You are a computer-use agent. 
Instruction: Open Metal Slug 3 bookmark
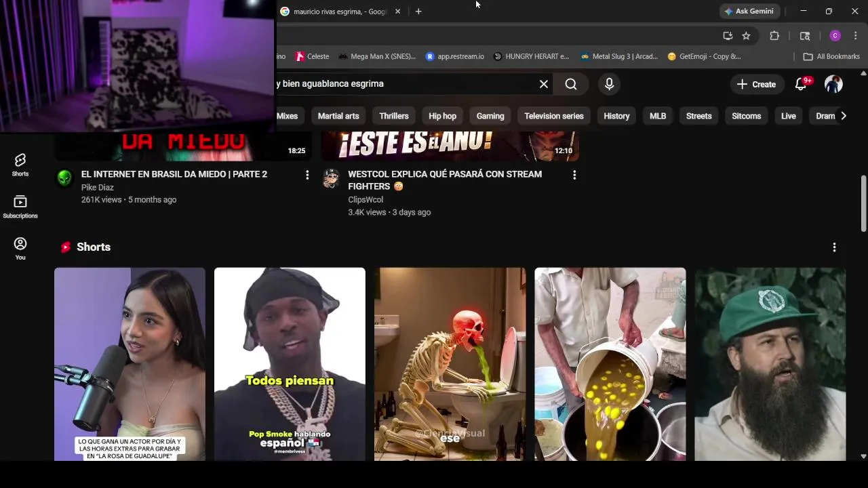point(619,56)
